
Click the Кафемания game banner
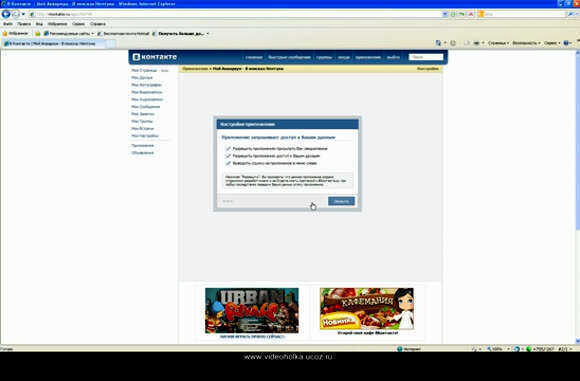tap(367, 308)
